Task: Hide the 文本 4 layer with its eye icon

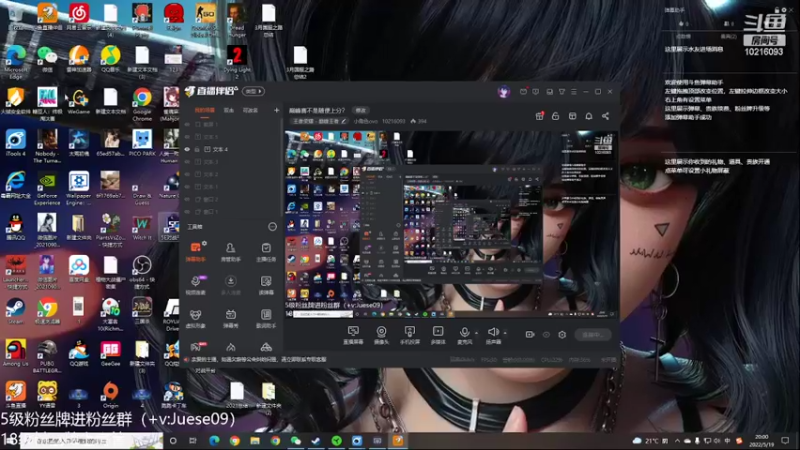Action: pyautogui.click(x=187, y=149)
